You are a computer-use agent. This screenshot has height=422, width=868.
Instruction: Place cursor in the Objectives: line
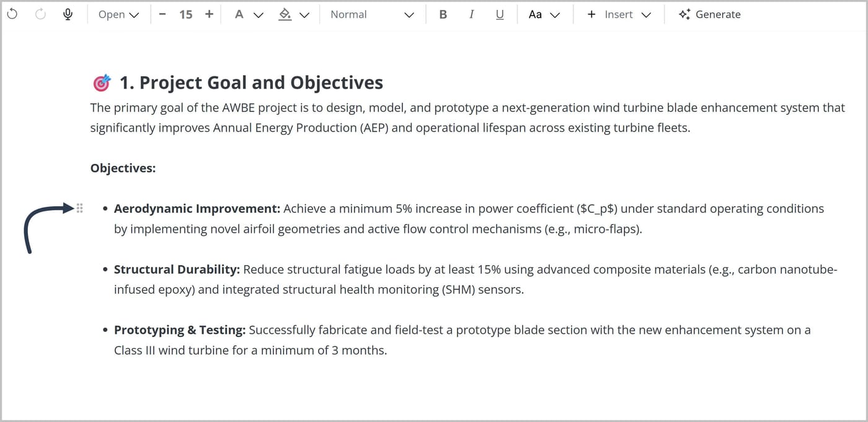tap(123, 168)
